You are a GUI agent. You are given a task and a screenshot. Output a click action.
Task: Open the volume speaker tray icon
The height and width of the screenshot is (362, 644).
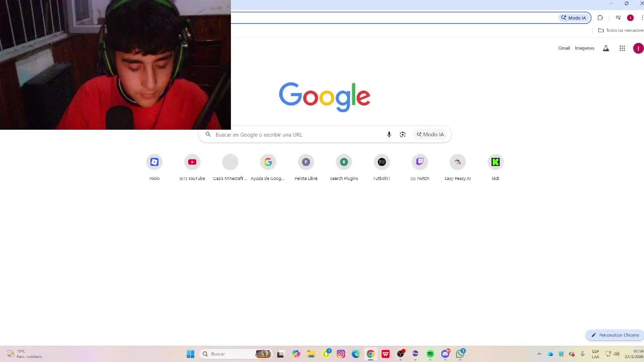(x=616, y=354)
